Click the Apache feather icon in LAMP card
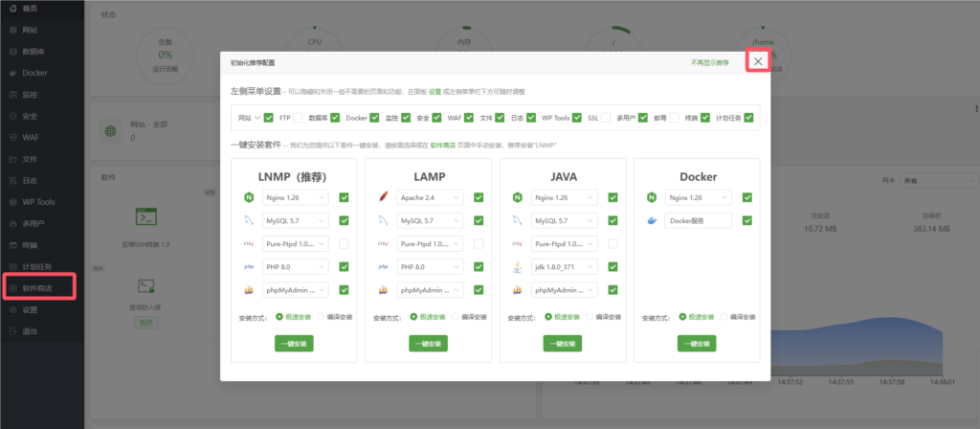The image size is (980, 429). (x=383, y=197)
